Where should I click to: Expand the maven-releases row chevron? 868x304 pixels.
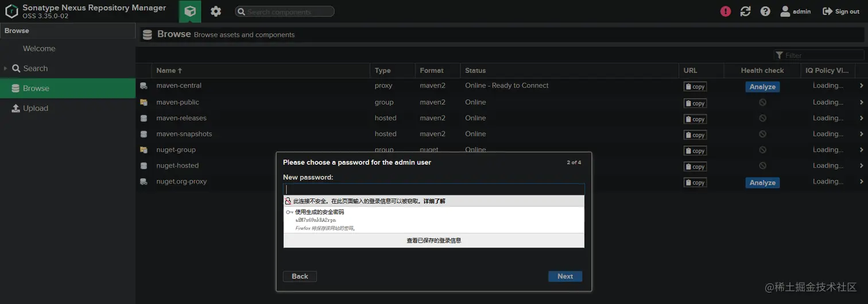tap(861, 118)
